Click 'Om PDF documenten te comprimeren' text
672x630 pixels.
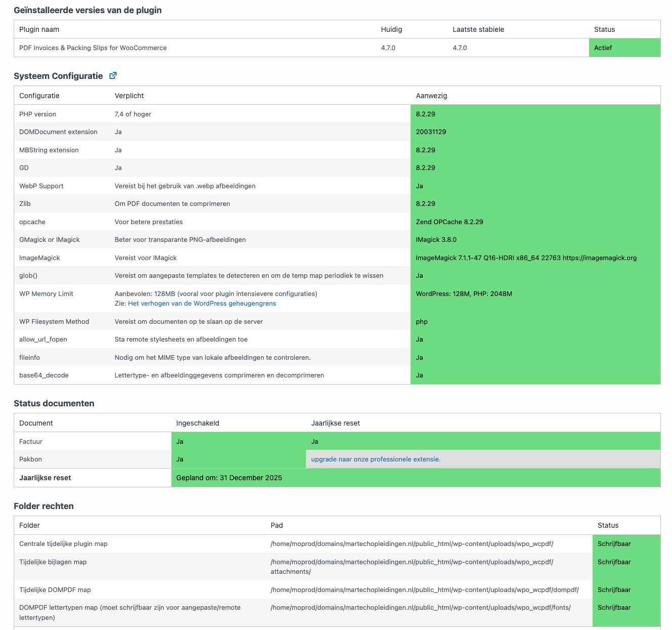coord(172,204)
